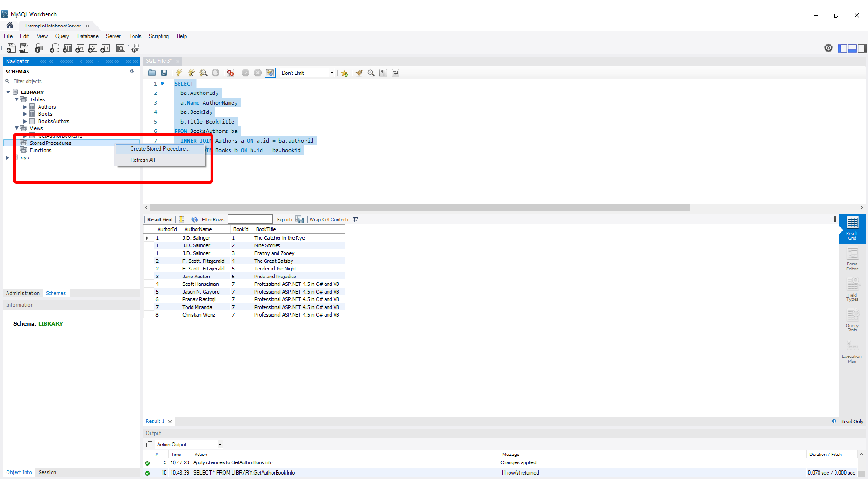Collapse the Tables folder
Viewport: 868px width, 488px height.
pos(17,99)
